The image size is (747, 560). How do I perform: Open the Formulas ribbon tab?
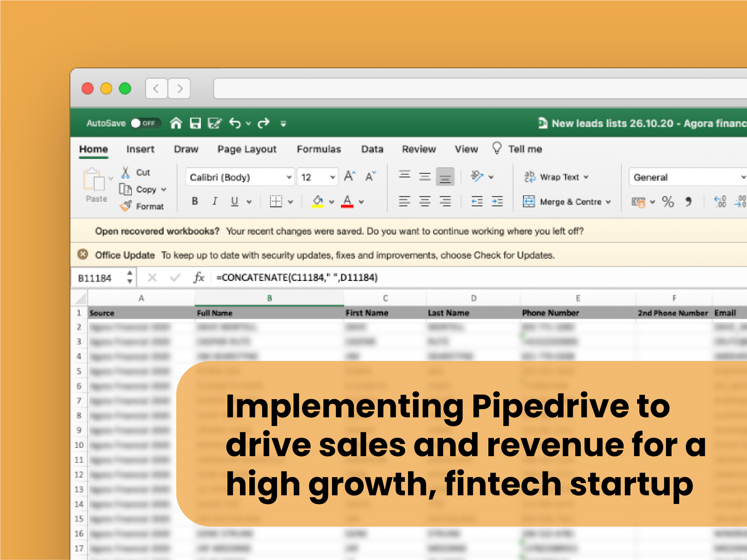point(319,149)
